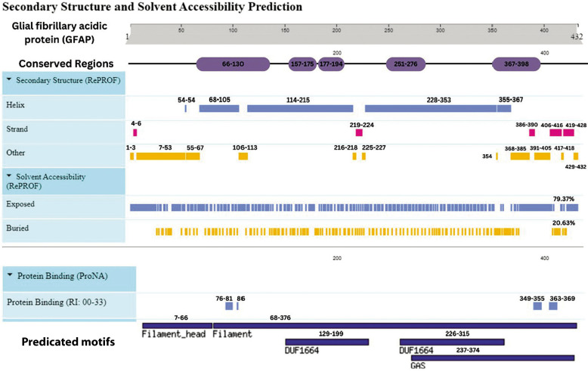Select the Filament_head motif bar 7-66
588x372 pixels.
(x=178, y=326)
